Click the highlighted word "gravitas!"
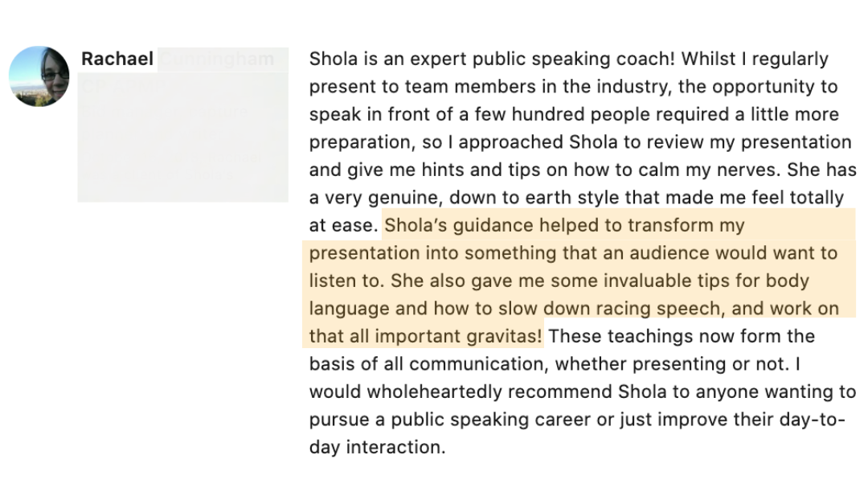868x488 pixels. (505, 336)
